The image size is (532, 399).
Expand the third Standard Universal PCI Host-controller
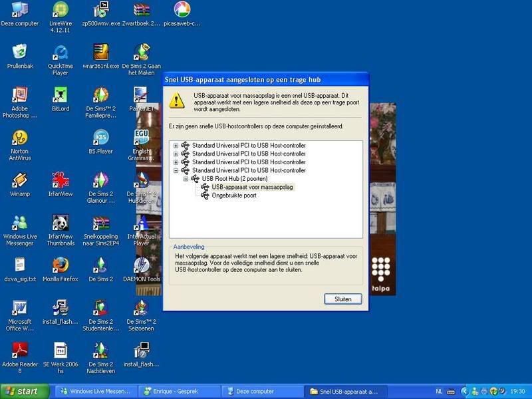tap(176, 162)
